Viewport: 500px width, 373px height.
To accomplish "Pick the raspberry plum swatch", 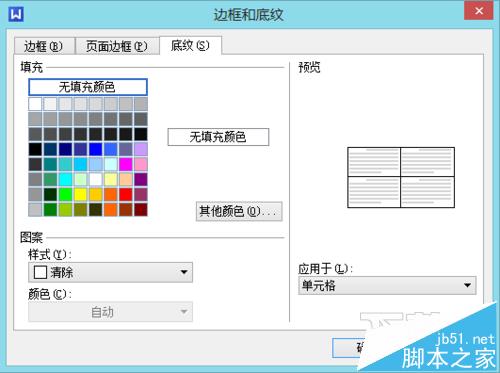I will [141, 195].
